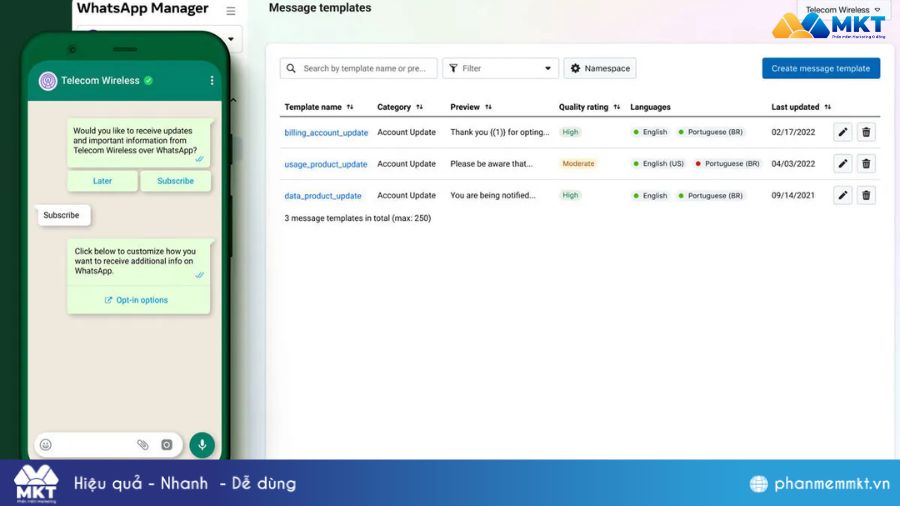Edit the usage_product_update template

(x=843, y=164)
